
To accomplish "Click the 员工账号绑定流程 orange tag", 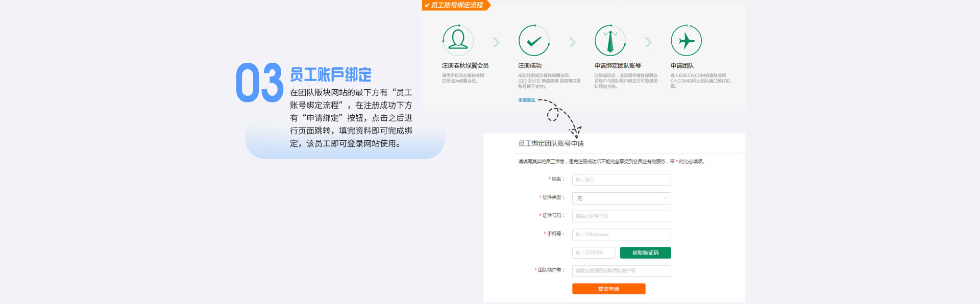I will (456, 5).
